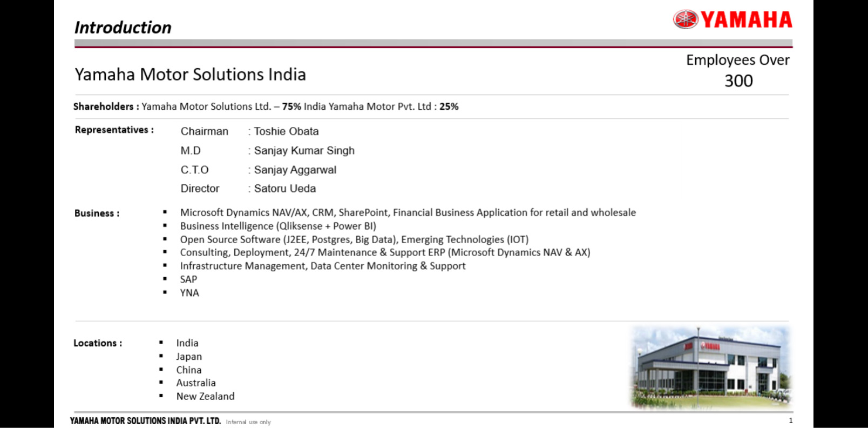The image size is (868, 428).
Task: Click the red YAMAHA wordmark
Action: [747, 20]
